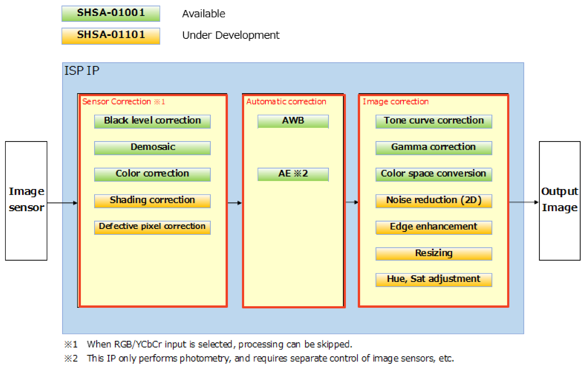Select the Defective pixel correction block
The width and height of the screenshot is (588, 377).
152,227
